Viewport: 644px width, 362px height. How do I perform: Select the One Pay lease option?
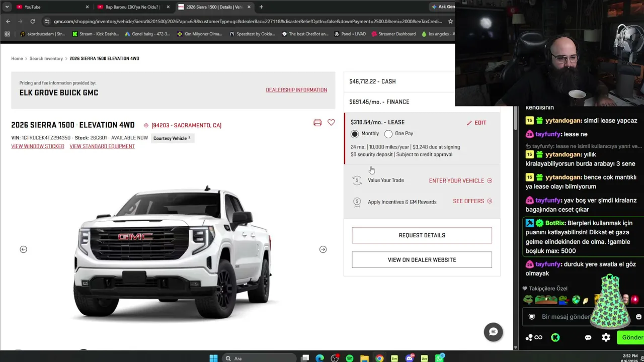point(388,134)
